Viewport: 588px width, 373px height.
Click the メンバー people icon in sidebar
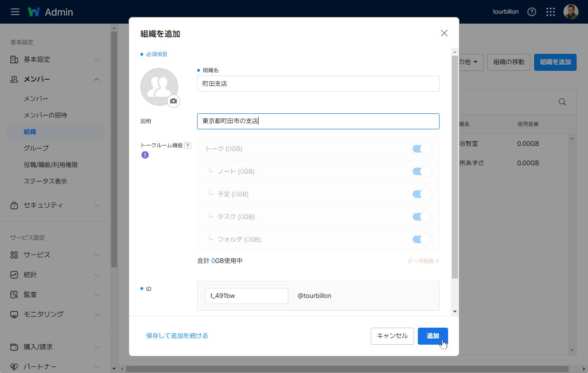(14, 79)
